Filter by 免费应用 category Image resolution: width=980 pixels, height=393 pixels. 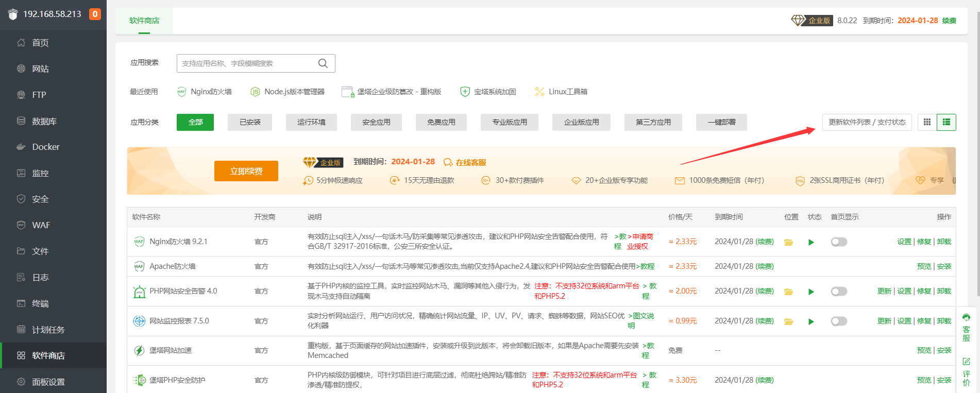click(x=441, y=122)
